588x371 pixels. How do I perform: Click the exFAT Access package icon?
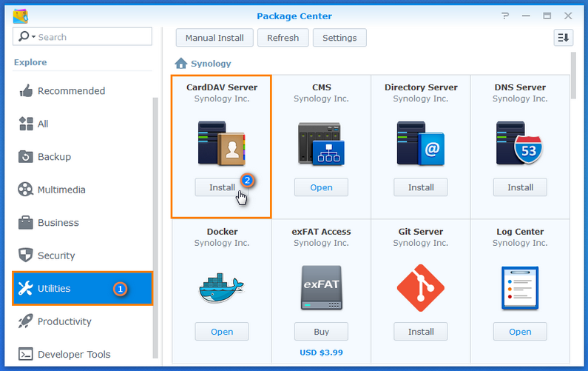322,287
